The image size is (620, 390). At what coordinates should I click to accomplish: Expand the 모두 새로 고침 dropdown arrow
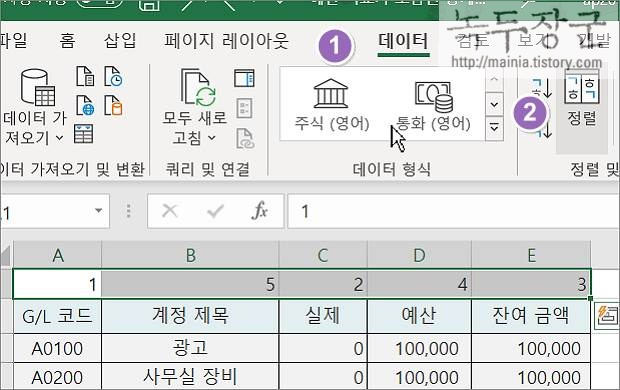click(x=212, y=138)
